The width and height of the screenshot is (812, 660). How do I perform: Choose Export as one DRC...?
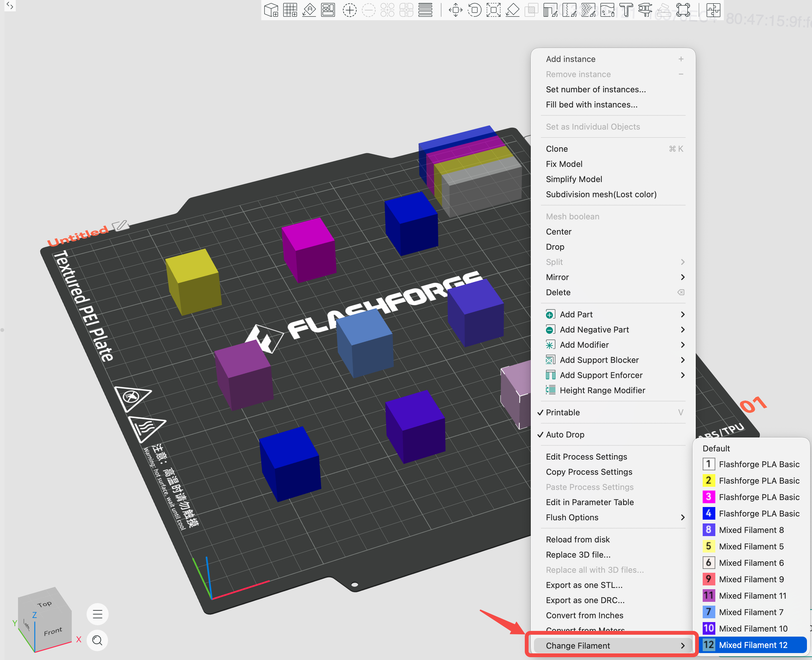point(613,600)
